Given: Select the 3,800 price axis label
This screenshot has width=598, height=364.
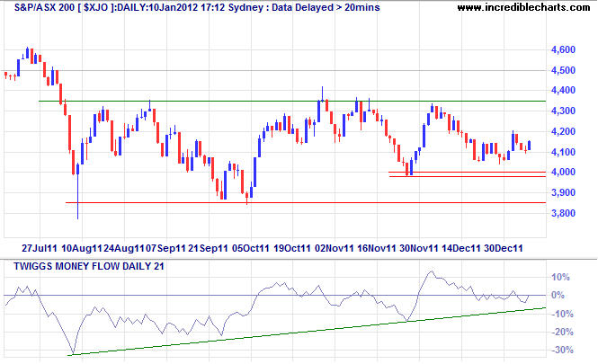Looking at the screenshot, I should [563, 213].
